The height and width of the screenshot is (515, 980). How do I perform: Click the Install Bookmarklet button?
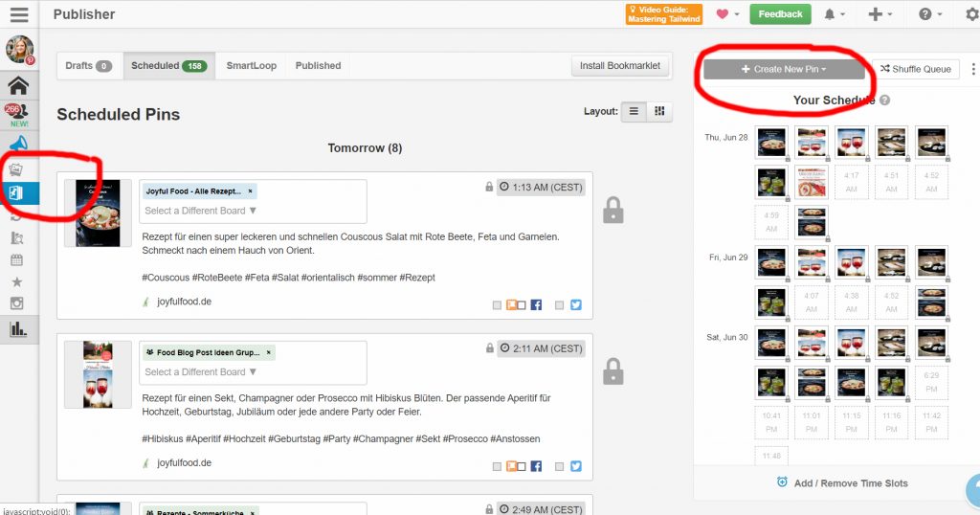[x=619, y=66]
